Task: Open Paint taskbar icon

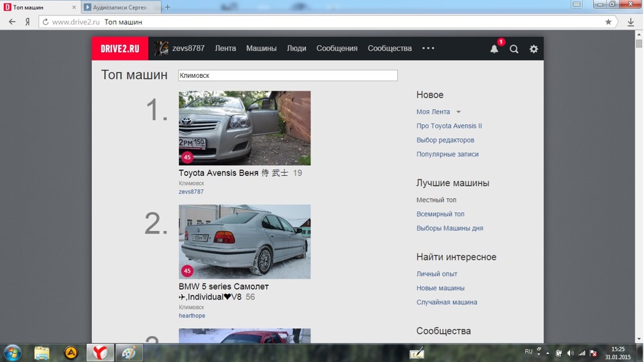Action: click(129, 353)
